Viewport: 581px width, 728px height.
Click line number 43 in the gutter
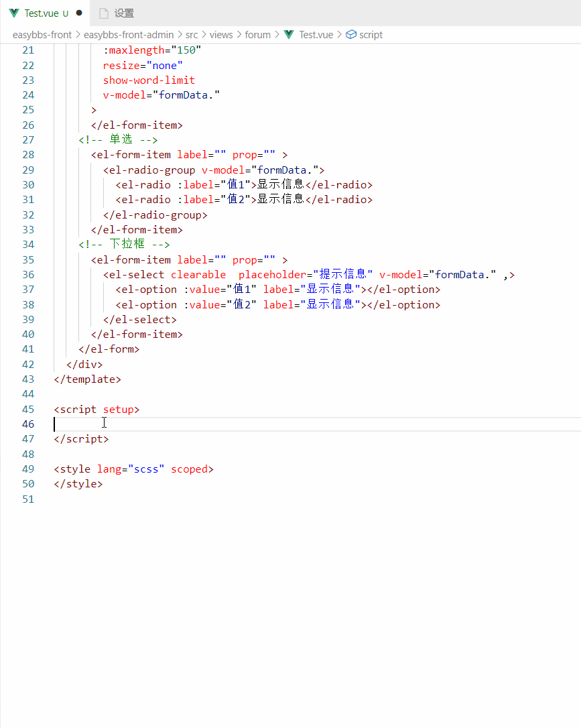[28, 379]
